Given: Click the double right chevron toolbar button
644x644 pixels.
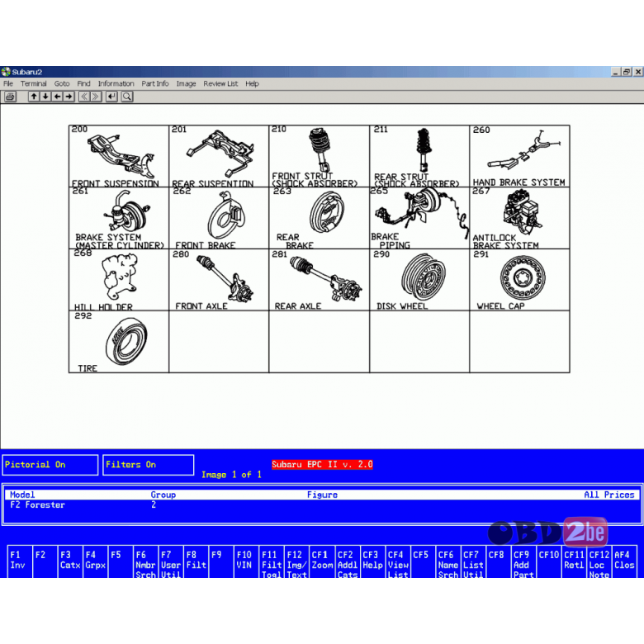Looking at the screenshot, I should click(x=96, y=97).
